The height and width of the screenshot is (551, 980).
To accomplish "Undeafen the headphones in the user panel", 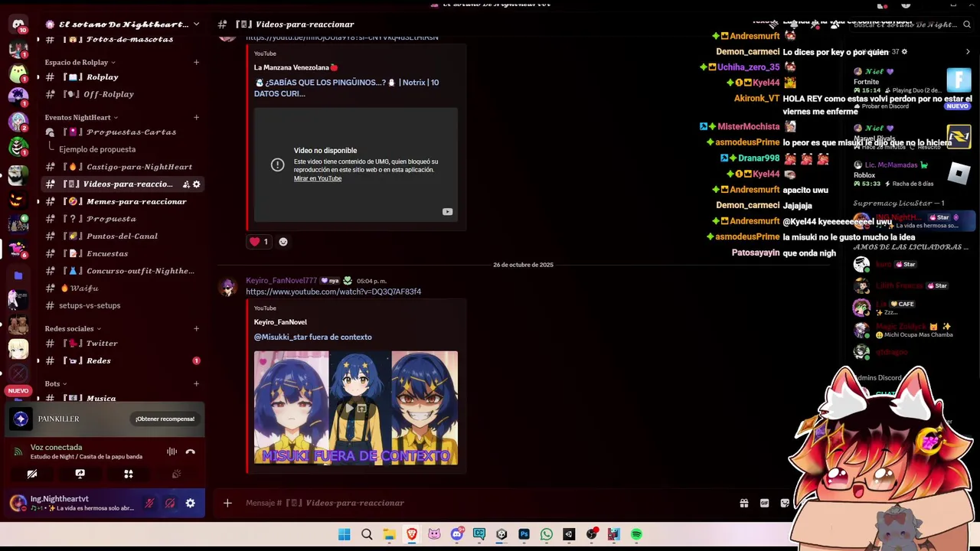I will [170, 503].
